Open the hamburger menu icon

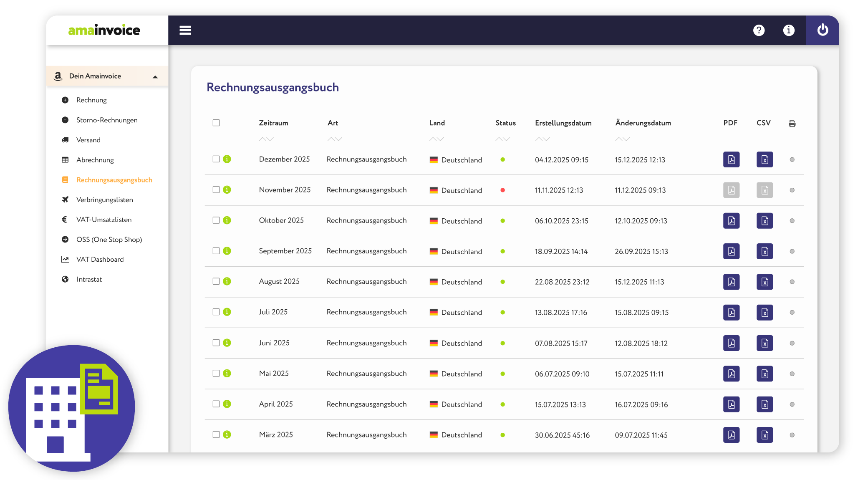tap(185, 30)
